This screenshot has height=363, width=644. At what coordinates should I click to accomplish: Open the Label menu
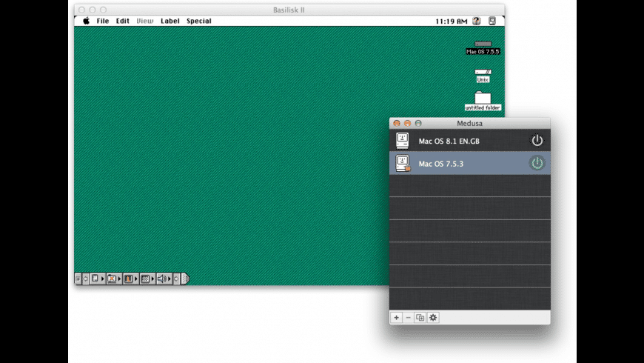point(170,21)
